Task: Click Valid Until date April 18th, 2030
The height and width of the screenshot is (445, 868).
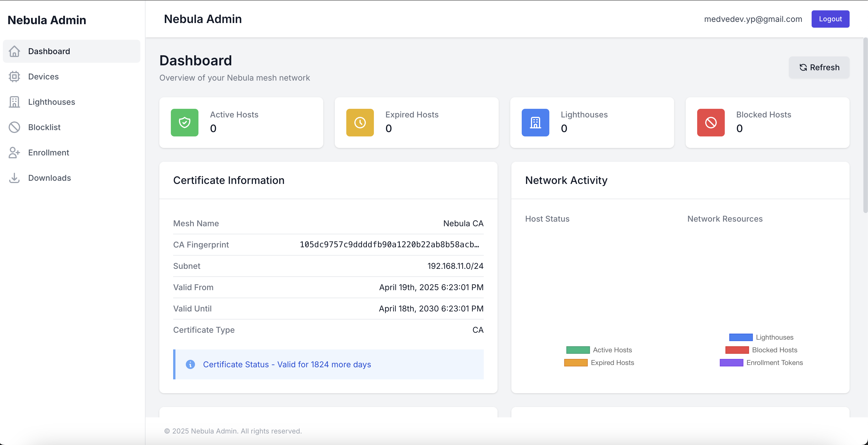Action: (x=431, y=309)
